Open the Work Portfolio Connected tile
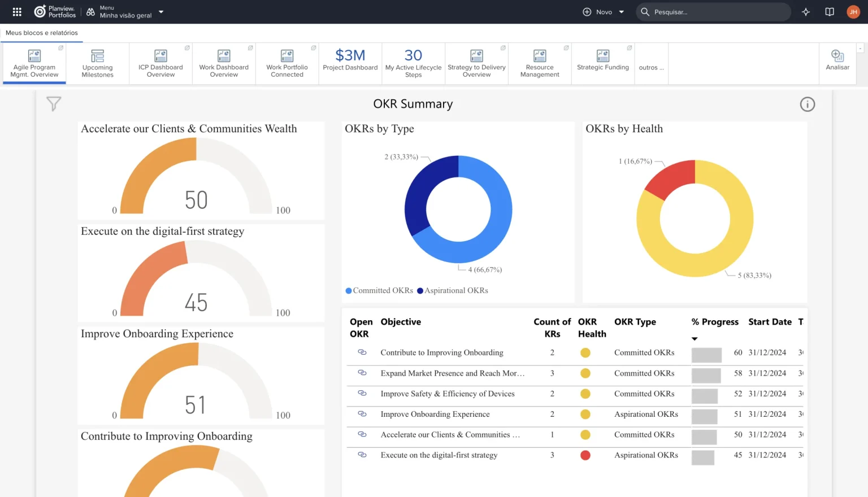The image size is (868, 497). (288, 63)
